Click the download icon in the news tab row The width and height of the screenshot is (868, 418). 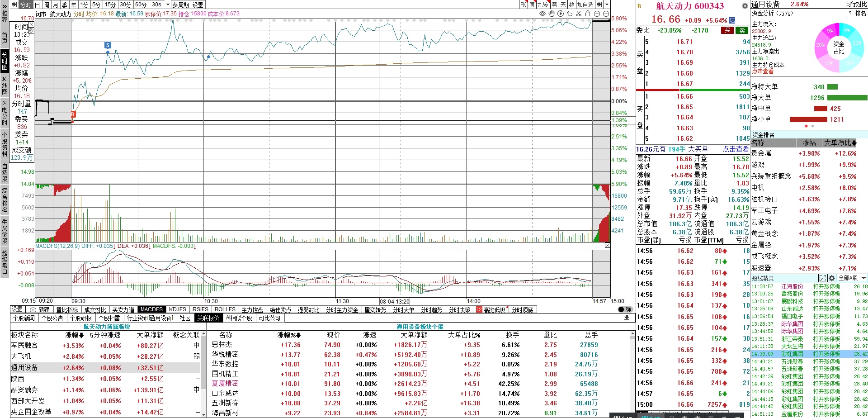[x=627, y=318]
